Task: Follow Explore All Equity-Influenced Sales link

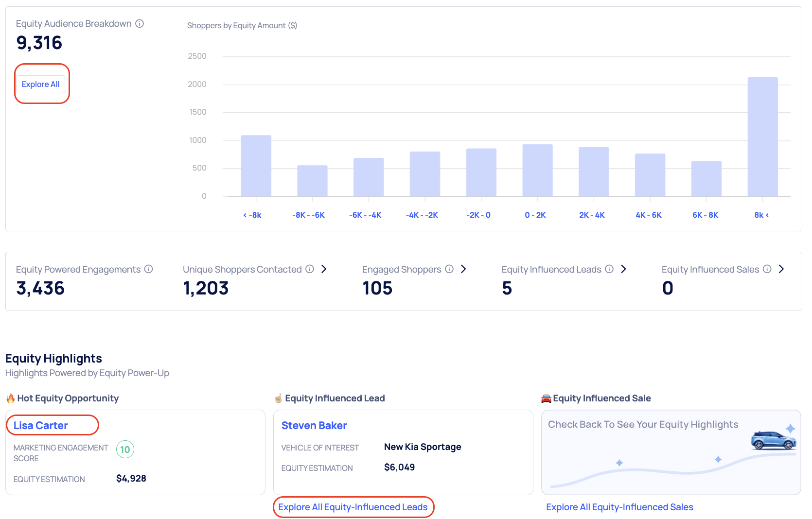Action: 619,507
